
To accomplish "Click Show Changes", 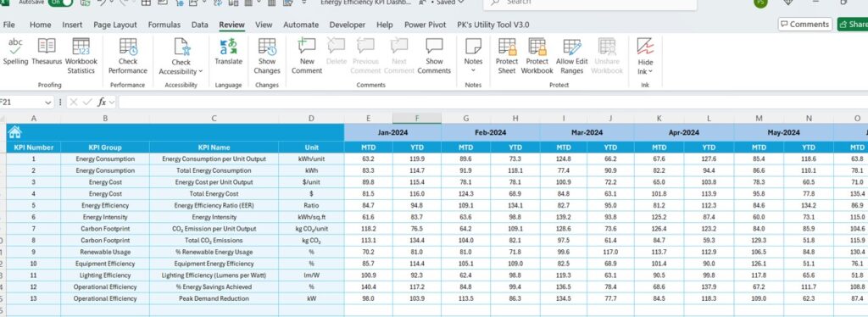I will [x=267, y=56].
